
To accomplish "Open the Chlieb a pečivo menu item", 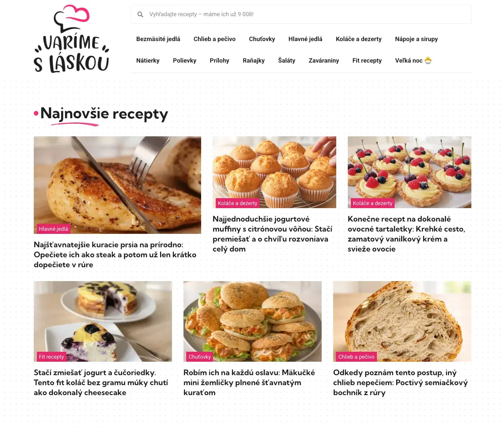I will pos(215,39).
